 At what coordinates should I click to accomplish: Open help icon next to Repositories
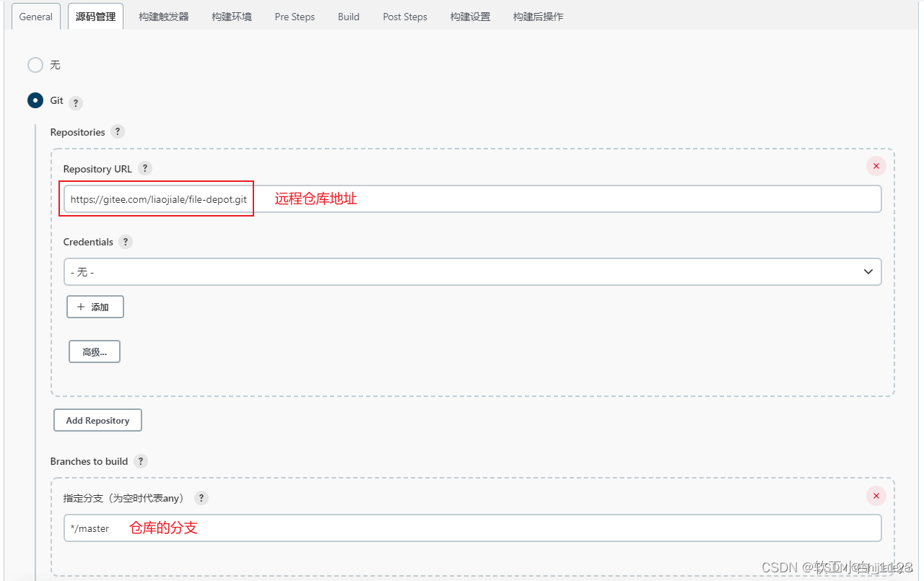[118, 131]
